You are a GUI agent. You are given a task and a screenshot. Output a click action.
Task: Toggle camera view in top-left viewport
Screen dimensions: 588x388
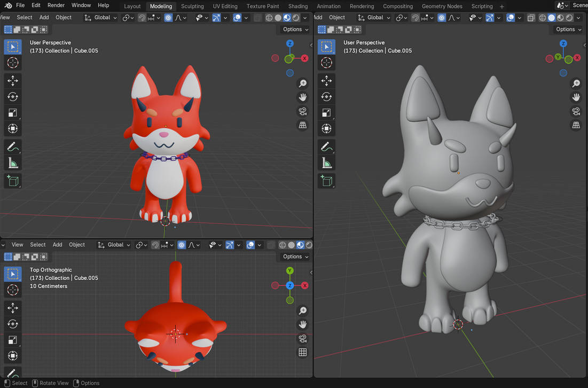(x=303, y=111)
